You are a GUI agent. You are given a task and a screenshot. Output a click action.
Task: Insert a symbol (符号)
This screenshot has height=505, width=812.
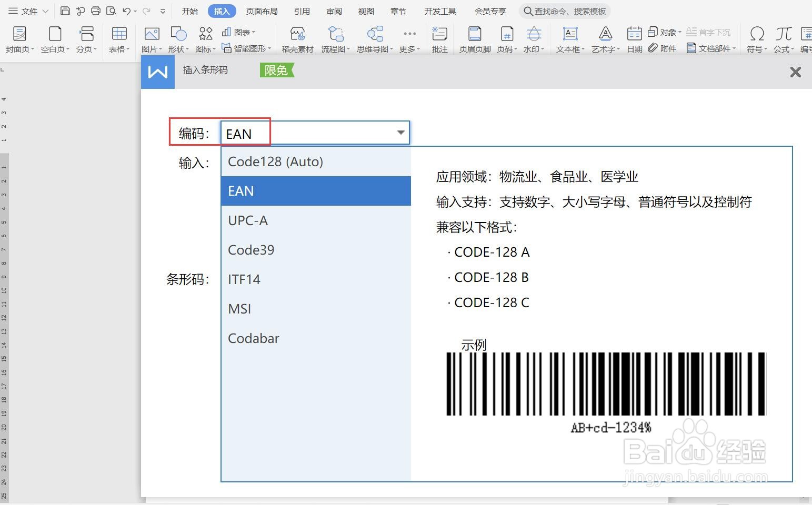(x=757, y=39)
